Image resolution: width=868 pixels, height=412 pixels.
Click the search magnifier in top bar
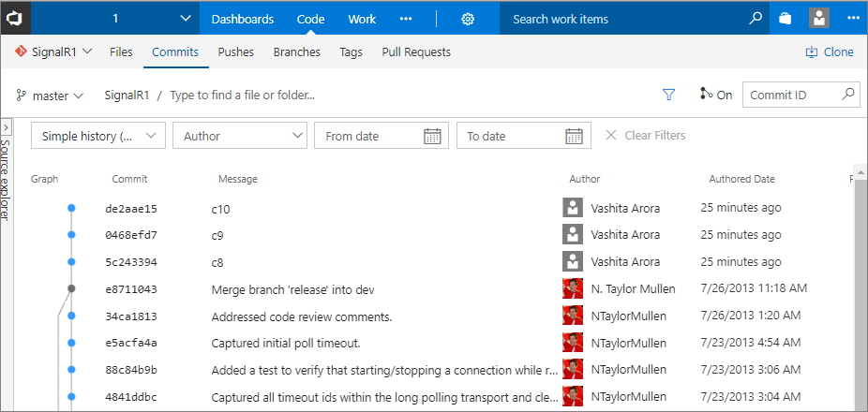pos(756,19)
